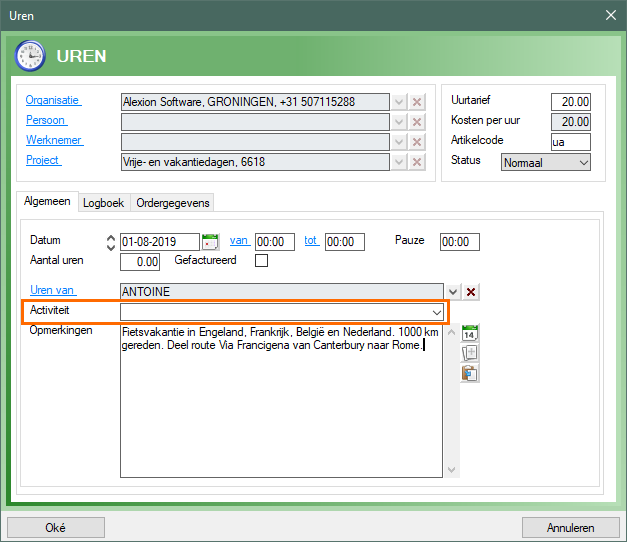Switch to the Algemeen tab

47,201
